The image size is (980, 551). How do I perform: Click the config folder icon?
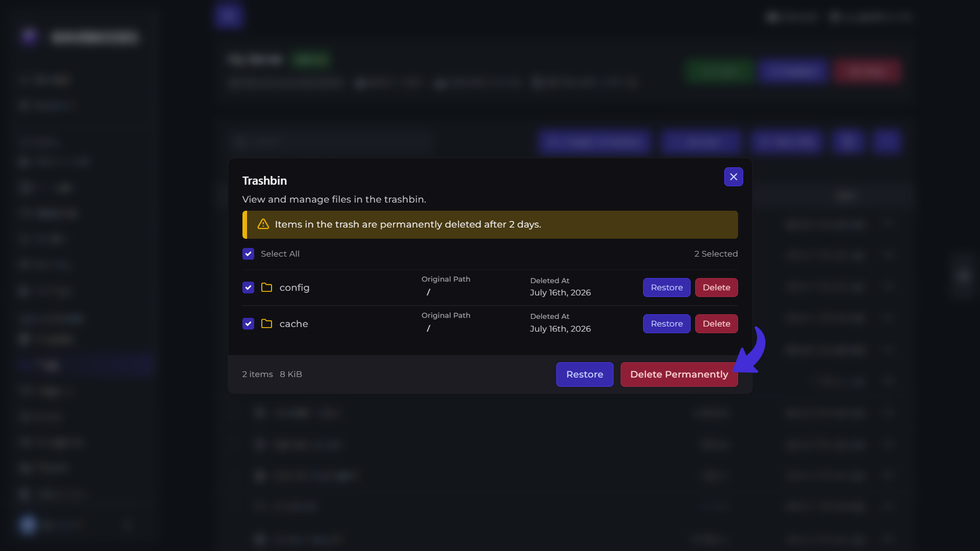pos(266,287)
